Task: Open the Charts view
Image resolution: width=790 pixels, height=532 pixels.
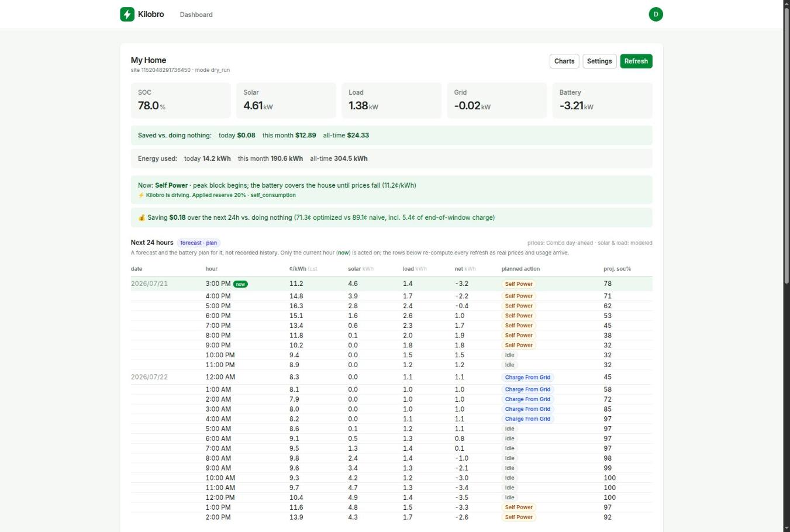Action: coord(564,61)
